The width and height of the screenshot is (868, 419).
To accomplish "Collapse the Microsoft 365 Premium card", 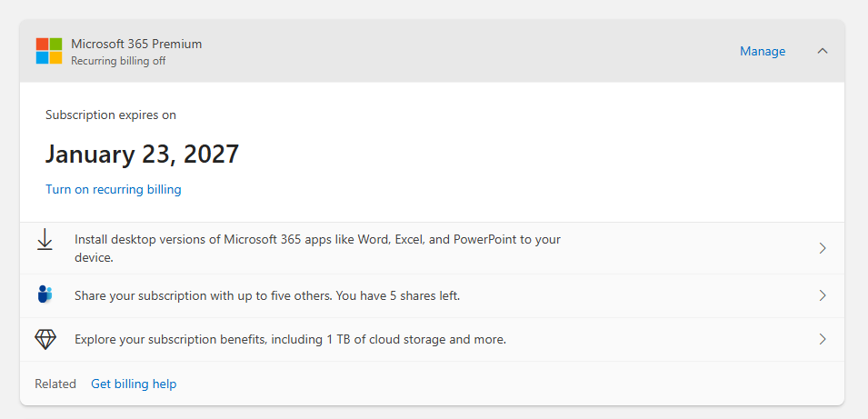I will coord(823,51).
